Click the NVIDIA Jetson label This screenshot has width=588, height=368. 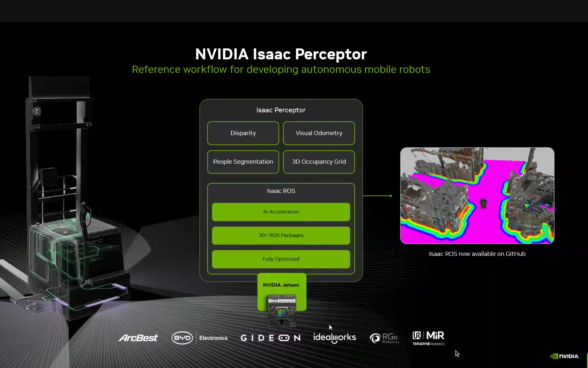point(281,285)
